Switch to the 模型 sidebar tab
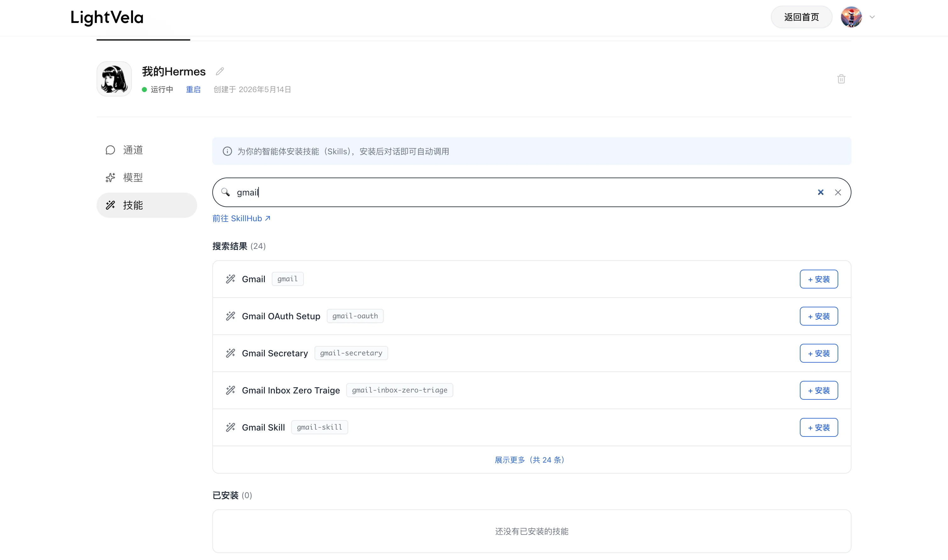The height and width of the screenshot is (560, 948). [x=147, y=177]
